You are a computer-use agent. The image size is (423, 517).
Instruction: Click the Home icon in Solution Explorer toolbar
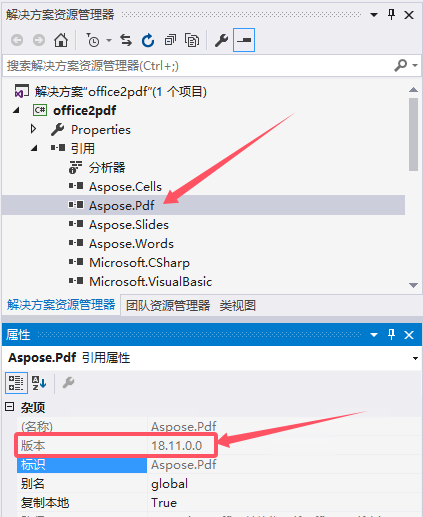tap(61, 40)
